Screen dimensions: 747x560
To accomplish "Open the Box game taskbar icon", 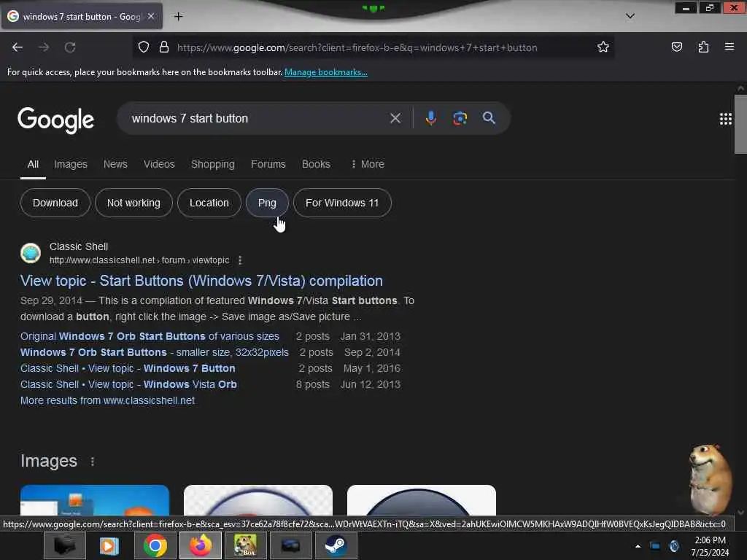I will (245, 545).
